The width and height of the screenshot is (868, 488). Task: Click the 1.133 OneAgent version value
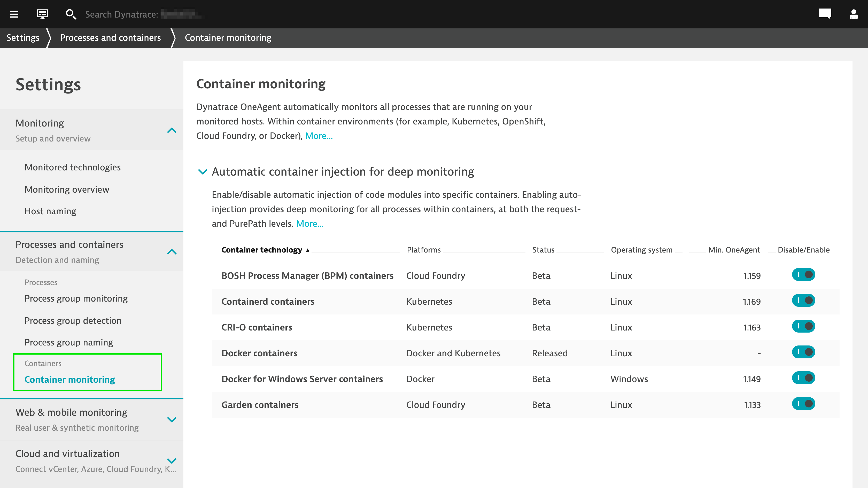tap(752, 405)
